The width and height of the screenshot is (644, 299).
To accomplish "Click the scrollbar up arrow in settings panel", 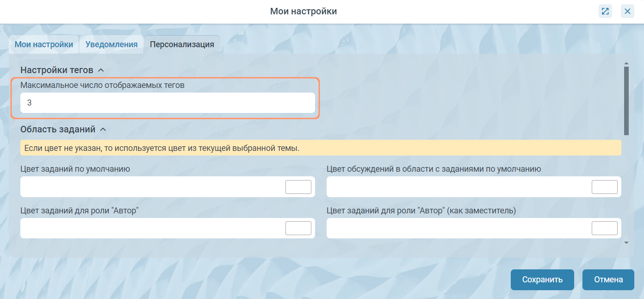I will tap(626, 63).
